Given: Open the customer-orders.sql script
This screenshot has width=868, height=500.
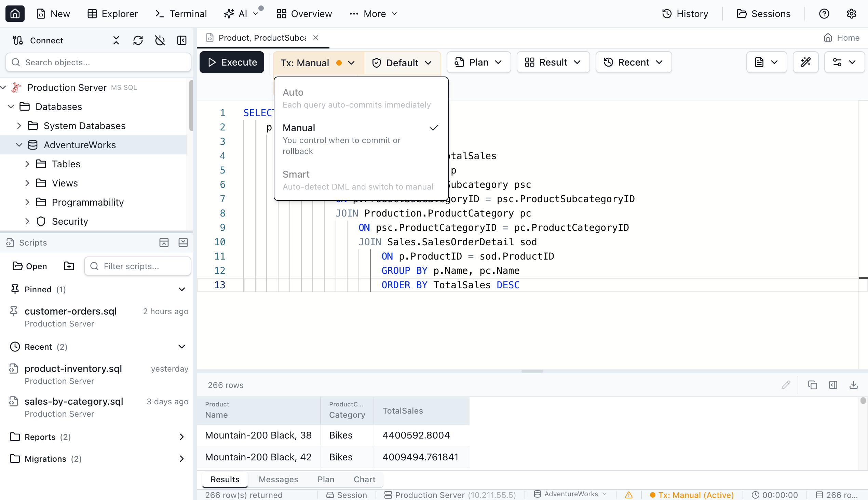Looking at the screenshot, I should 70,311.
